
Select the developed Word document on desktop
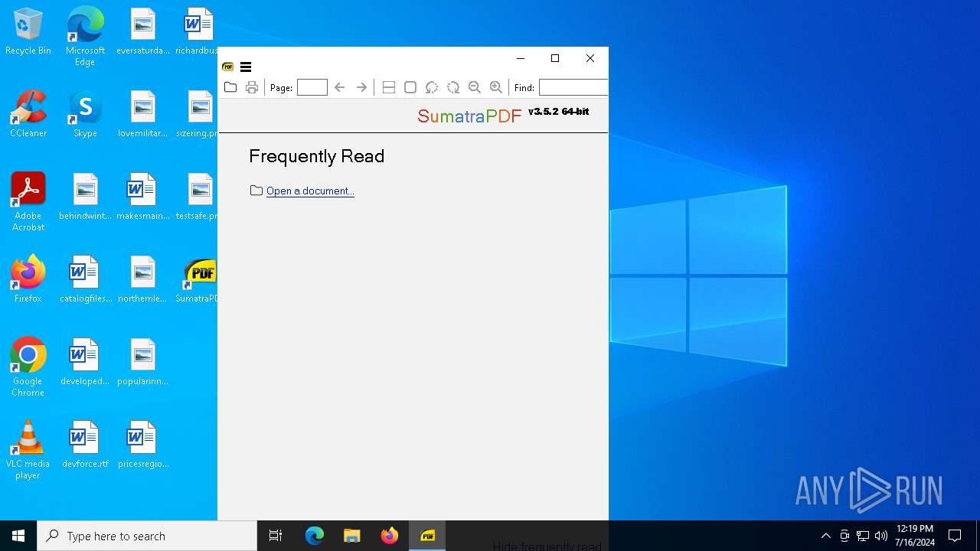[85, 362]
